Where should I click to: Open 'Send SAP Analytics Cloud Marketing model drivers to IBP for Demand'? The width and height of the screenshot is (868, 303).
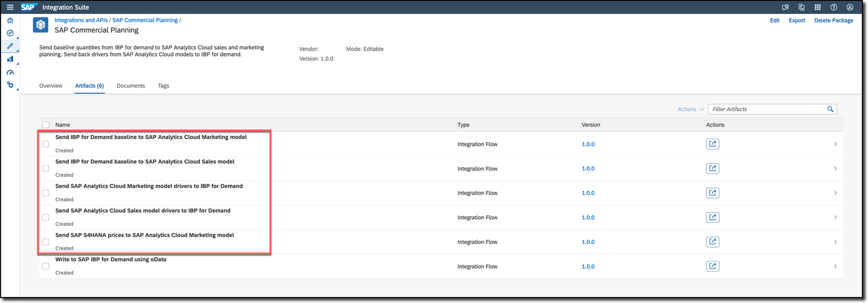(149, 186)
